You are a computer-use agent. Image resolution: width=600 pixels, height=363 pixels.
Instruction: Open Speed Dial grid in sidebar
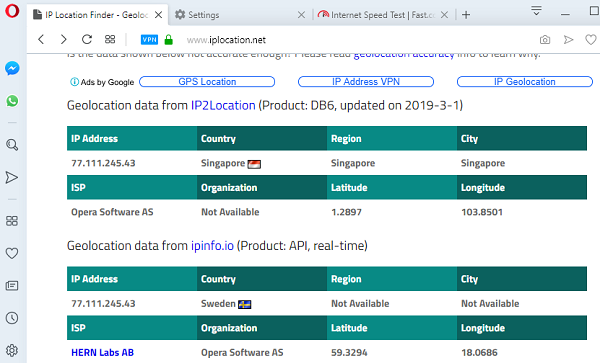click(12, 221)
